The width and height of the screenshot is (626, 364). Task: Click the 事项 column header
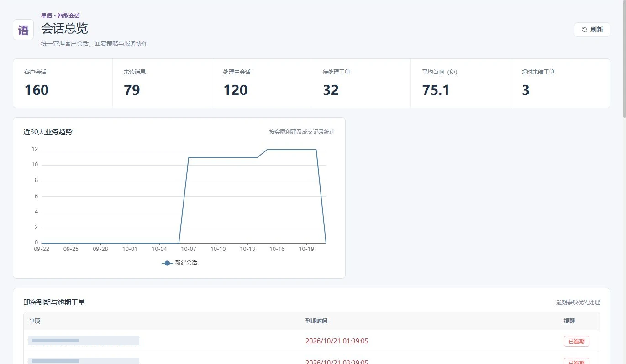click(x=35, y=321)
